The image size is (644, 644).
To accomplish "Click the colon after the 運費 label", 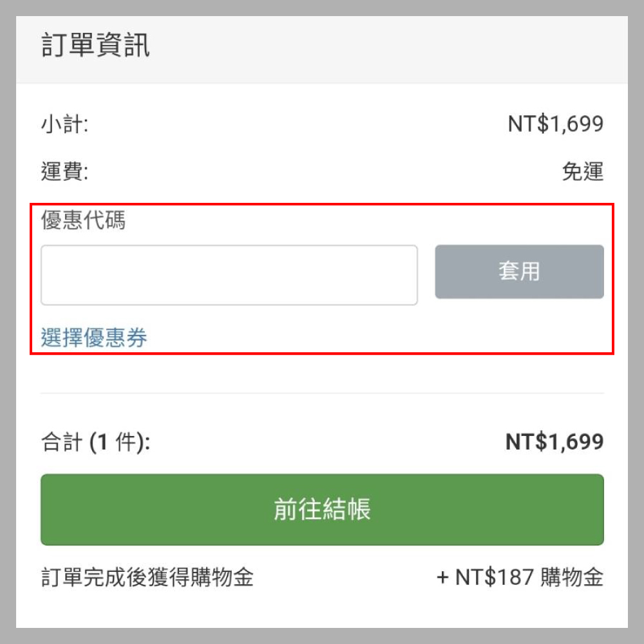I will click(x=85, y=173).
